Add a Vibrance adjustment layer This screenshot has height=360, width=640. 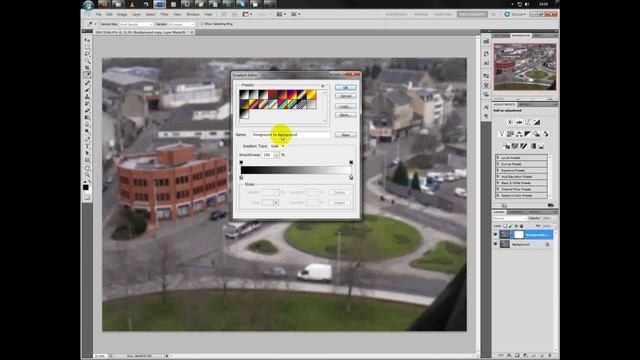(x=501, y=134)
